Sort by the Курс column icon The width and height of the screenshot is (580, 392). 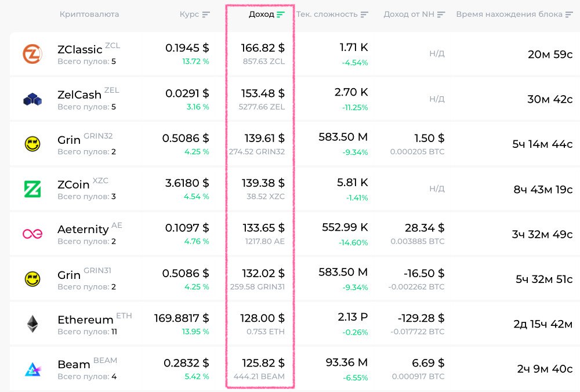tap(206, 14)
